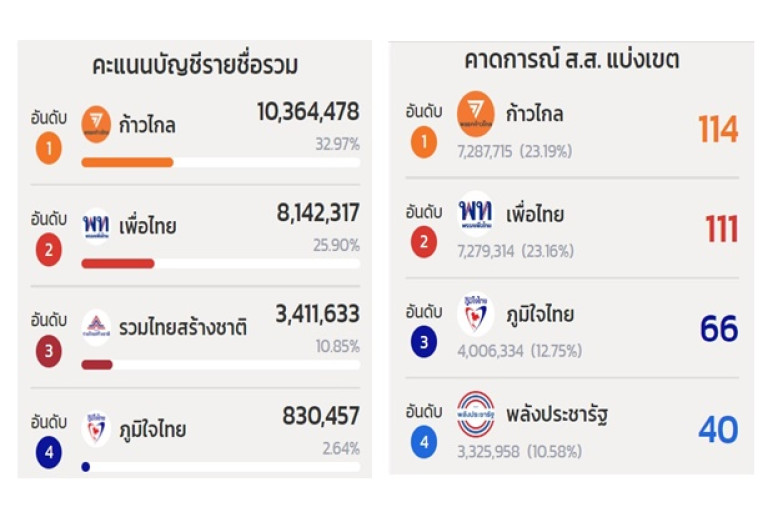
Task: Click the ภูมิใจไทย logo in party-list panel
Action: click(x=96, y=429)
